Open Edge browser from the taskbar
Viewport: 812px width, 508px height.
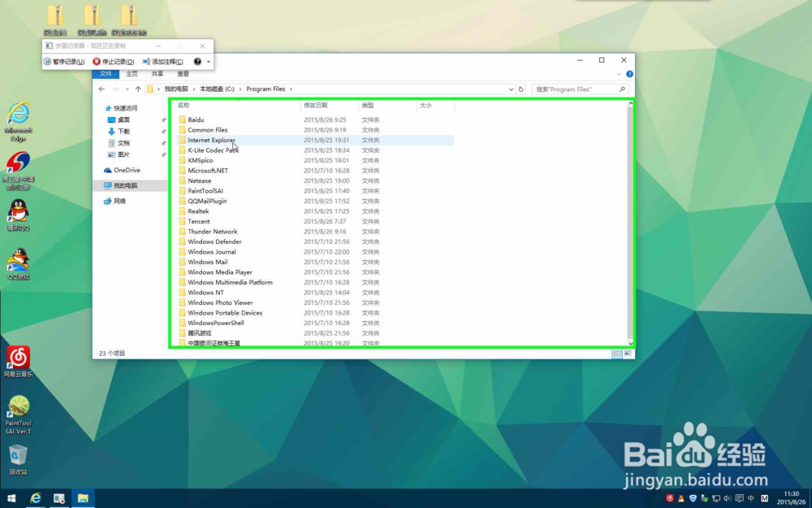tap(35, 499)
